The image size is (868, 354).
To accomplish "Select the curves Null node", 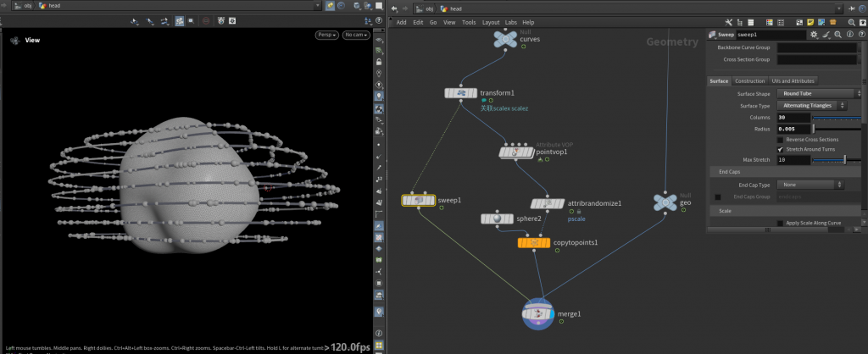I will [x=505, y=37].
